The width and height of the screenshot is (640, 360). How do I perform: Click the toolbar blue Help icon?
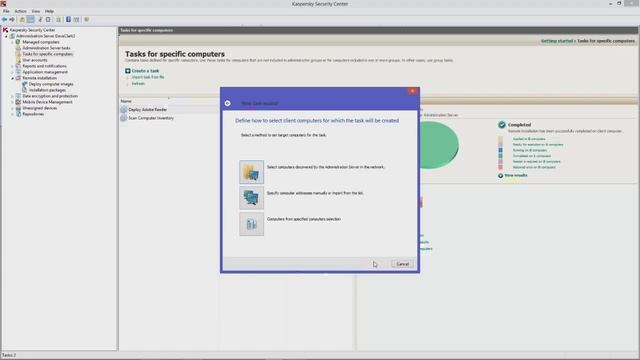pyautogui.click(x=69, y=20)
